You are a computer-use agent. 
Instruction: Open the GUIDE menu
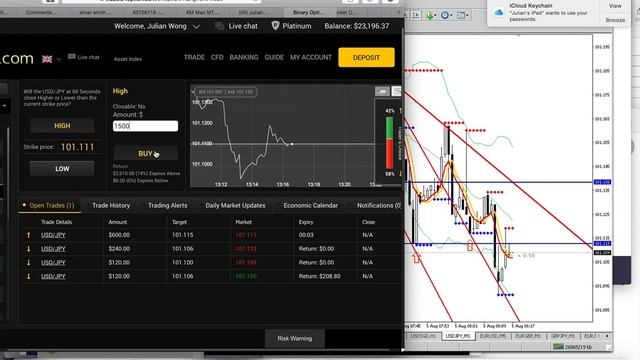click(x=274, y=58)
